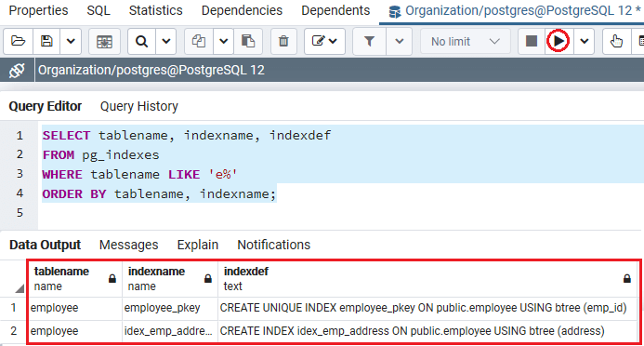Click the CREATE INDEX idex_emp_address cell
This screenshot has width=644, height=346.
[428, 331]
